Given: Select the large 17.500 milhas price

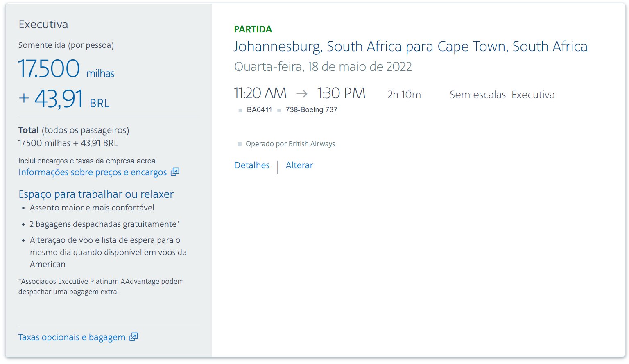Looking at the screenshot, I should [x=66, y=68].
